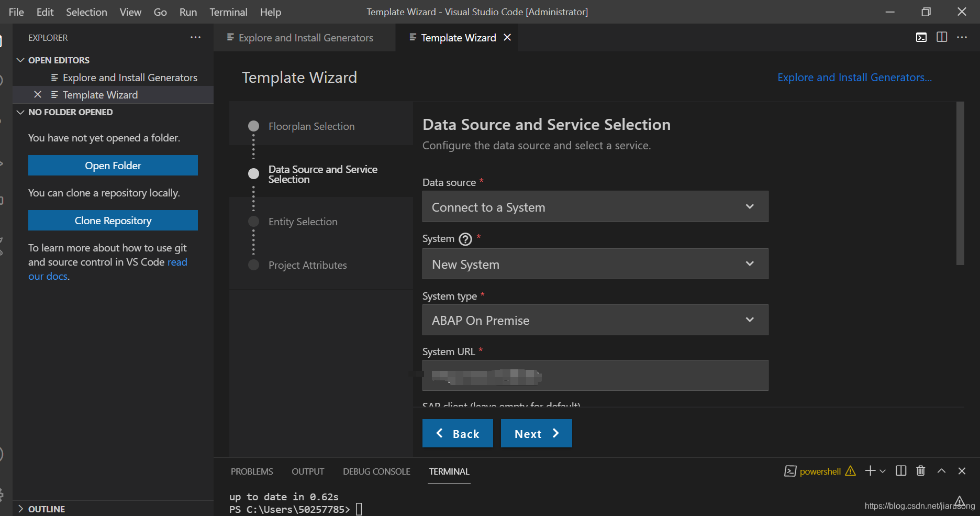This screenshot has height=516, width=980.
Task: Go back with the Back button
Action: (x=458, y=433)
